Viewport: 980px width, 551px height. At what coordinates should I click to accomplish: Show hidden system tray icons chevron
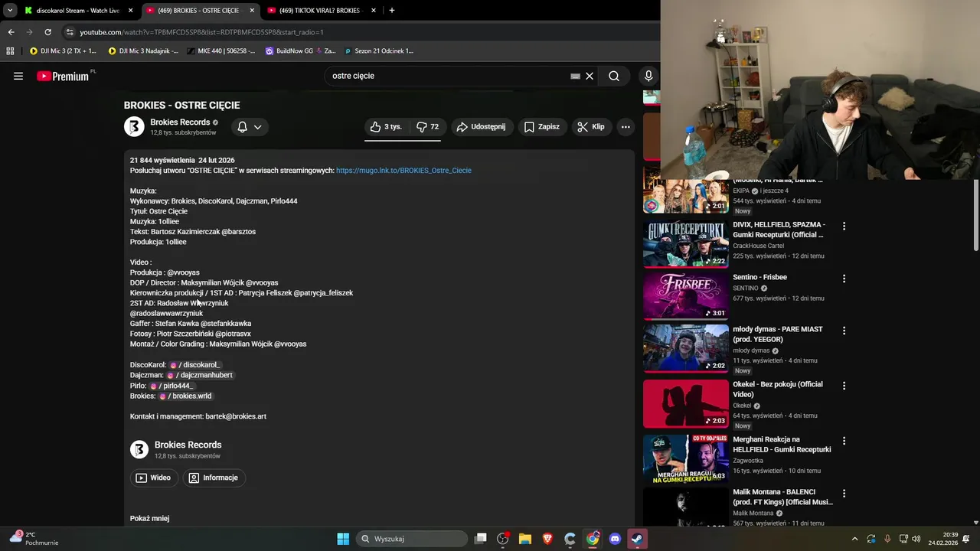point(854,539)
